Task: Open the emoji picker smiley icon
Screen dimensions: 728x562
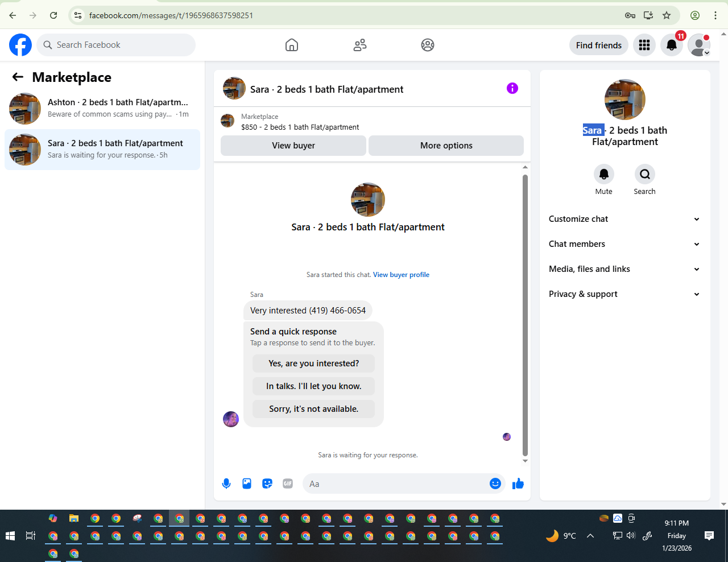Action: coord(495,484)
